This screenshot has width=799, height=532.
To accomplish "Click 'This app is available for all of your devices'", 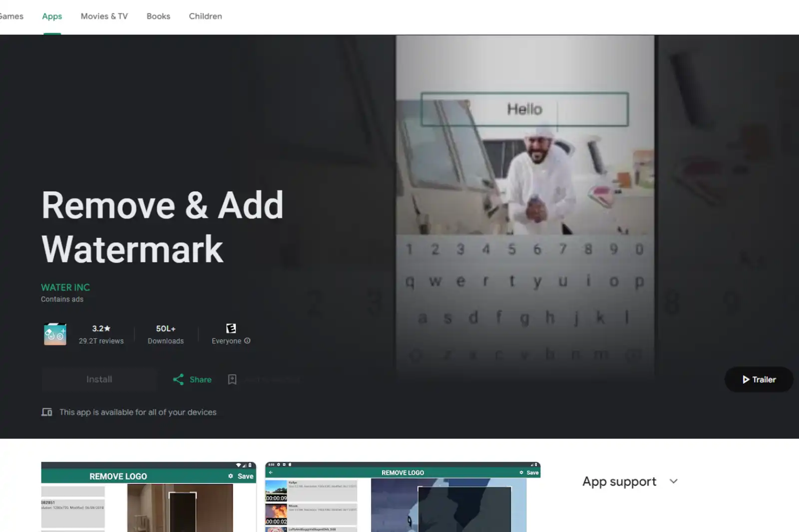I will [138, 412].
